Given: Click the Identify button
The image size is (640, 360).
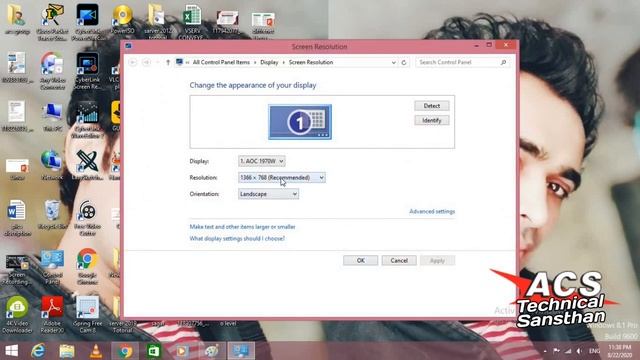Looking at the screenshot, I should tap(431, 120).
